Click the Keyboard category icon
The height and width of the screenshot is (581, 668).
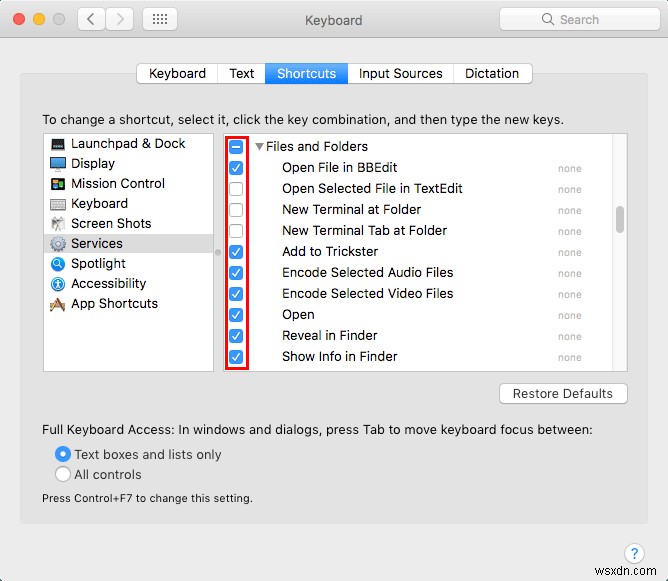58,204
